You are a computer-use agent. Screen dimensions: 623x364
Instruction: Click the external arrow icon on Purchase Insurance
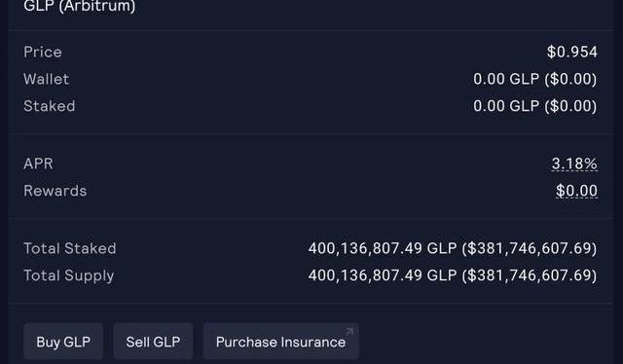point(349,332)
